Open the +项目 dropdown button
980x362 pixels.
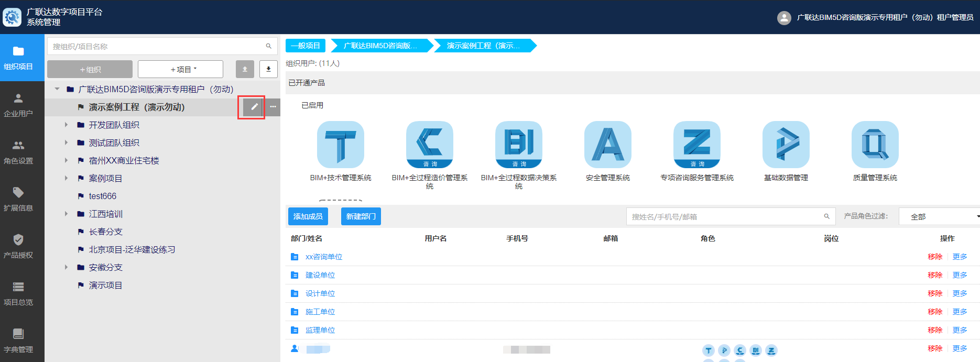[x=180, y=69]
